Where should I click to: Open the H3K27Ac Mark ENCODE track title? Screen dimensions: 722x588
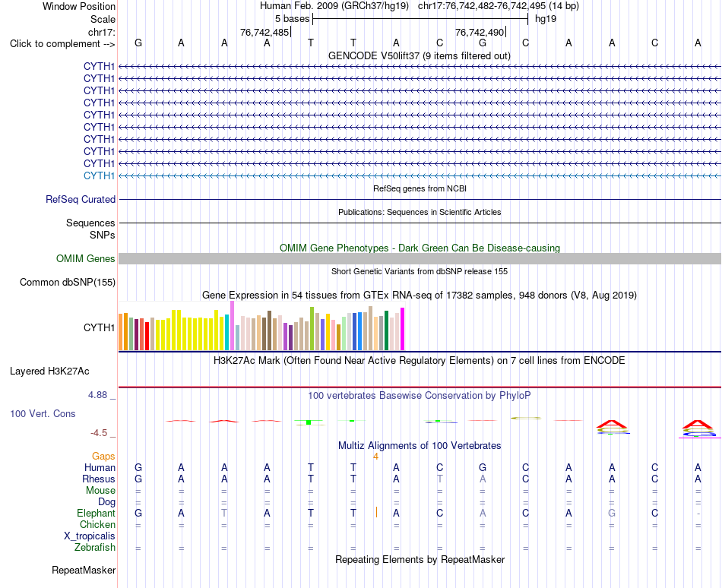[x=420, y=360]
